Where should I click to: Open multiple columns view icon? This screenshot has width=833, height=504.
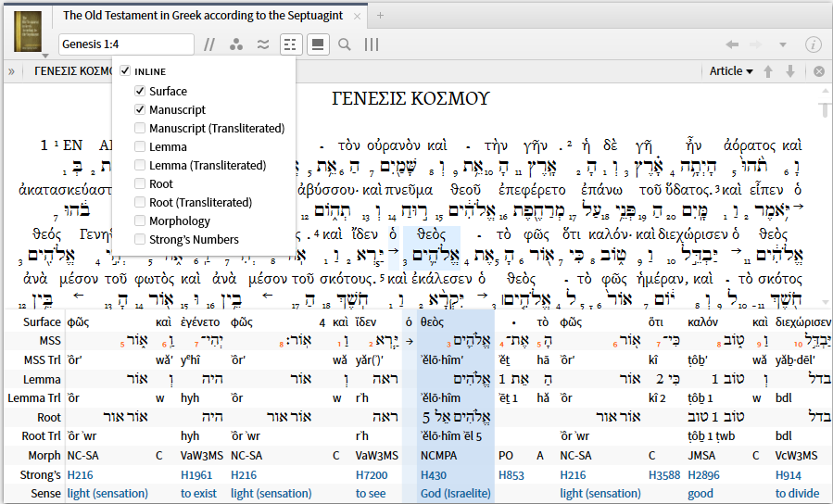372,44
